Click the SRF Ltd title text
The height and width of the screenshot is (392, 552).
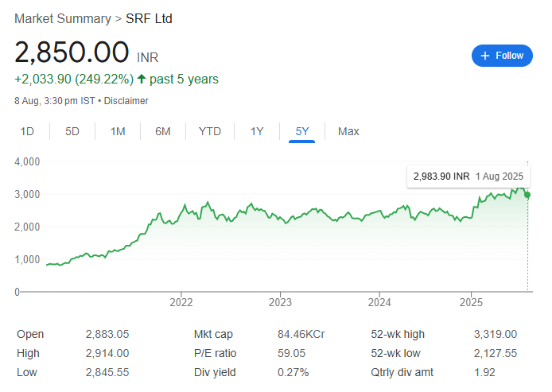pos(149,18)
